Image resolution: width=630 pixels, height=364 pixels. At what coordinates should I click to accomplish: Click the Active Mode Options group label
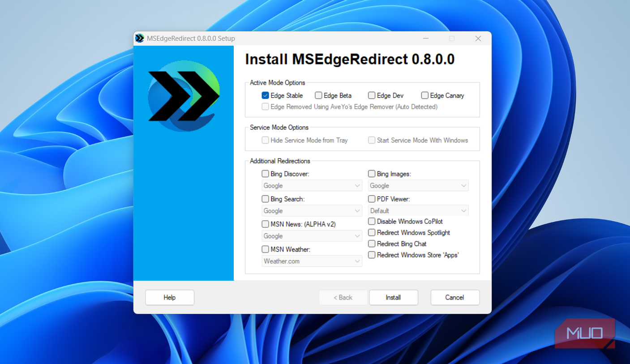[x=278, y=83]
